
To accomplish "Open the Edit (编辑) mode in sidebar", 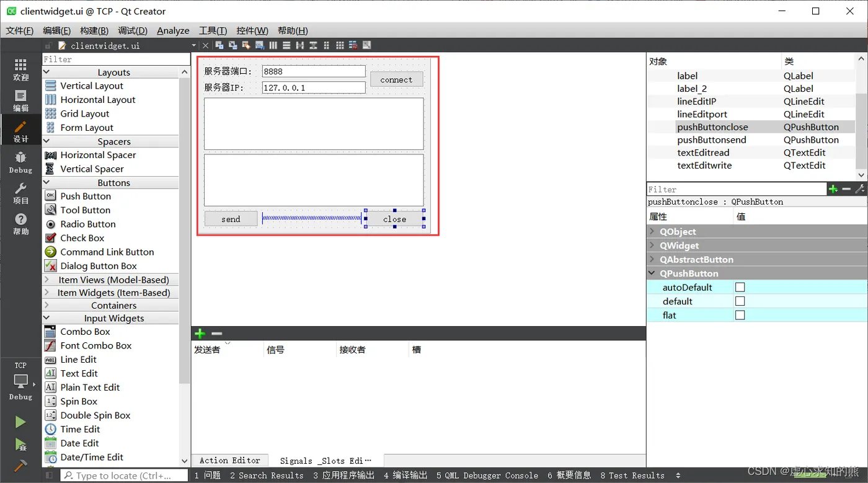I will point(20,101).
